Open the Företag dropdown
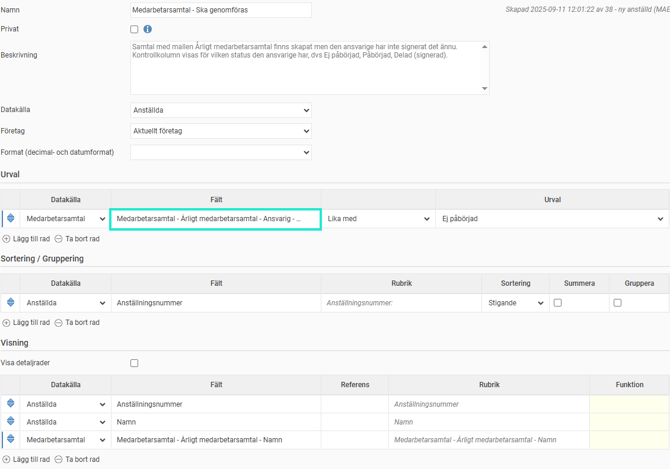670x469 pixels. click(x=220, y=131)
